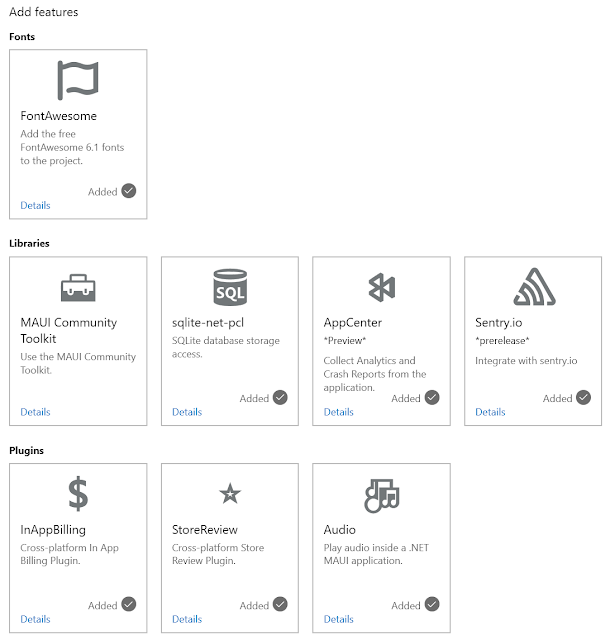Click the Plugins section heading
Viewport: 615px width, 640px height.
pyautogui.click(x=27, y=451)
